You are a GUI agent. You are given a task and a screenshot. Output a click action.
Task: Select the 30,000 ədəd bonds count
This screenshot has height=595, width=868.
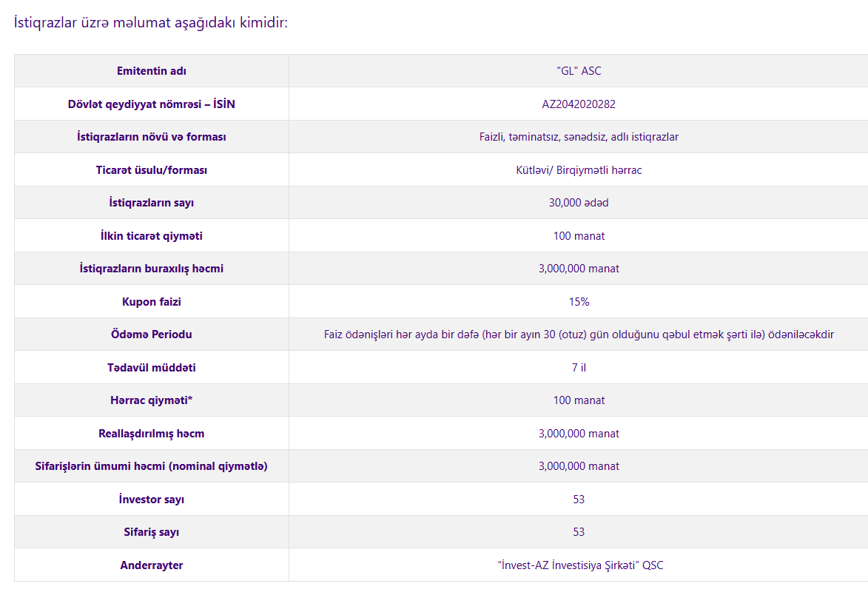point(579,203)
